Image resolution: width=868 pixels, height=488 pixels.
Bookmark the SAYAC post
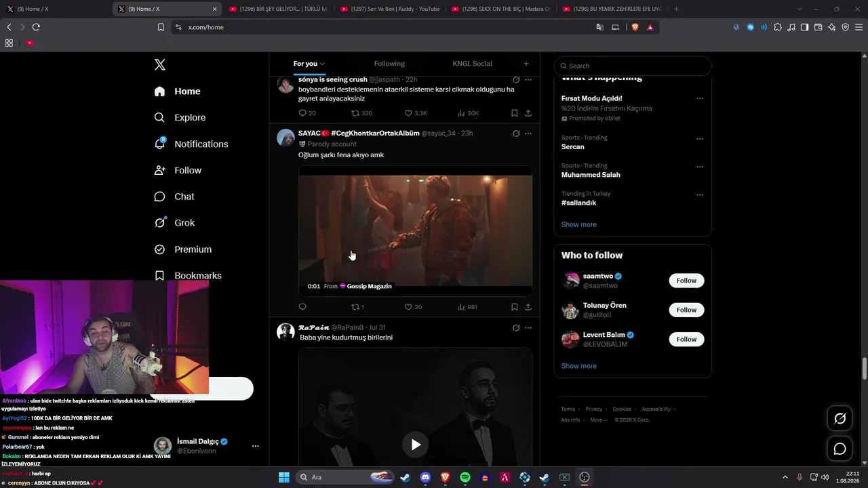point(515,307)
